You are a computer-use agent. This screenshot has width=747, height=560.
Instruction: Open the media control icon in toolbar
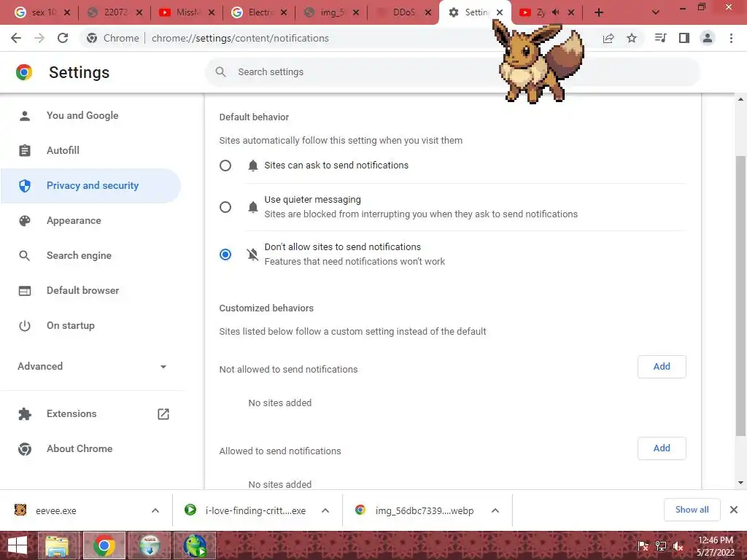coord(661,38)
